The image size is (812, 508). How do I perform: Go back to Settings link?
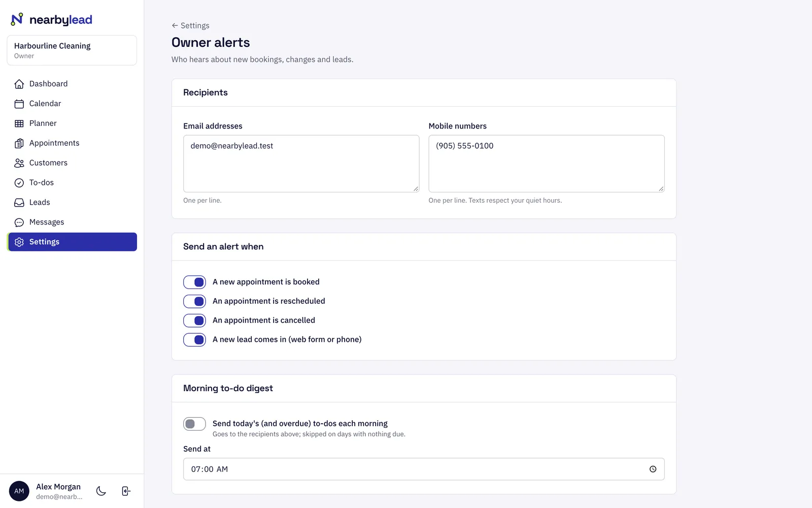pyautogui.click(x=190, y=25)
